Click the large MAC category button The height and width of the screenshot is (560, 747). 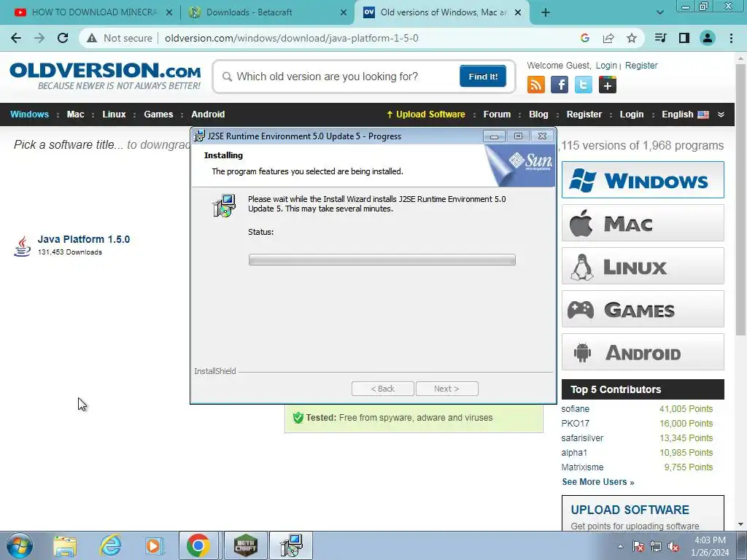643,223
